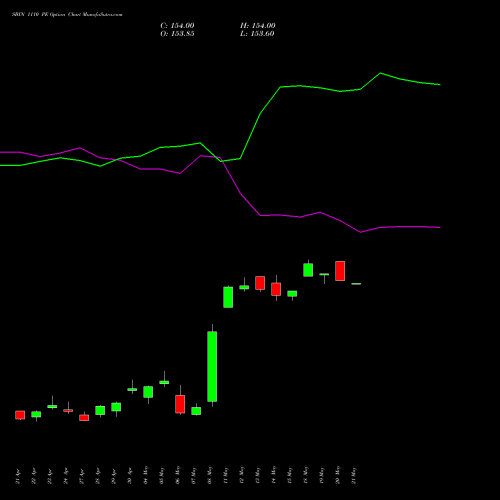This screenshot has height=500, width=500.
Task: Select the red candle on 13 May
Action: tap(260, 283)
